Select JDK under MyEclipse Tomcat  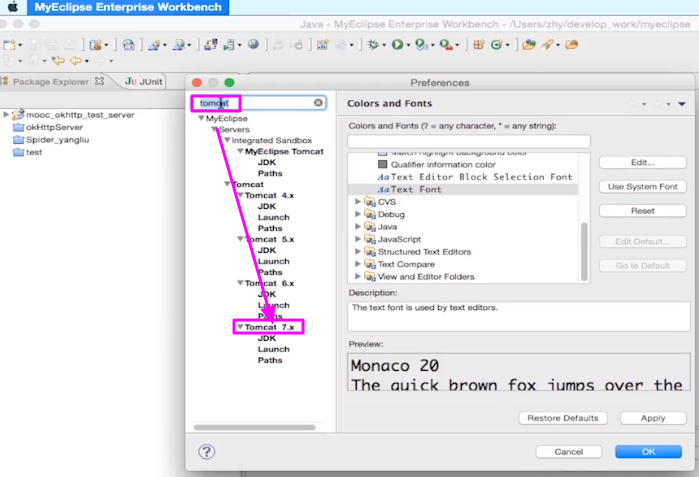[x=267, y=162]
